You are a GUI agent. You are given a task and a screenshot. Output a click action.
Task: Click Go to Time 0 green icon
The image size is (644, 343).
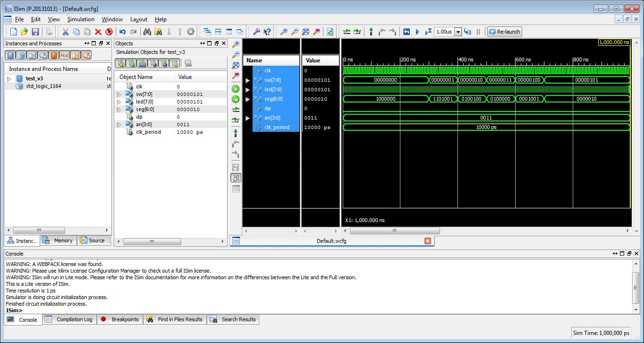(x=236, y=89)
